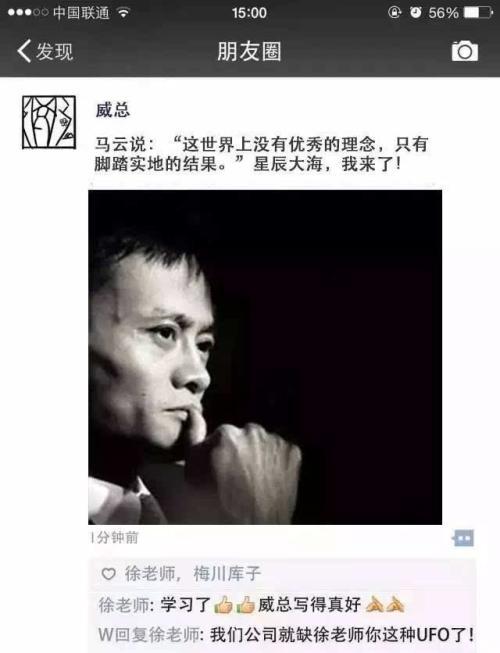Viewport: 500px width, 653px height.
Task: Tap 徐老师's comment 学习了
Action: coord(252,605)
